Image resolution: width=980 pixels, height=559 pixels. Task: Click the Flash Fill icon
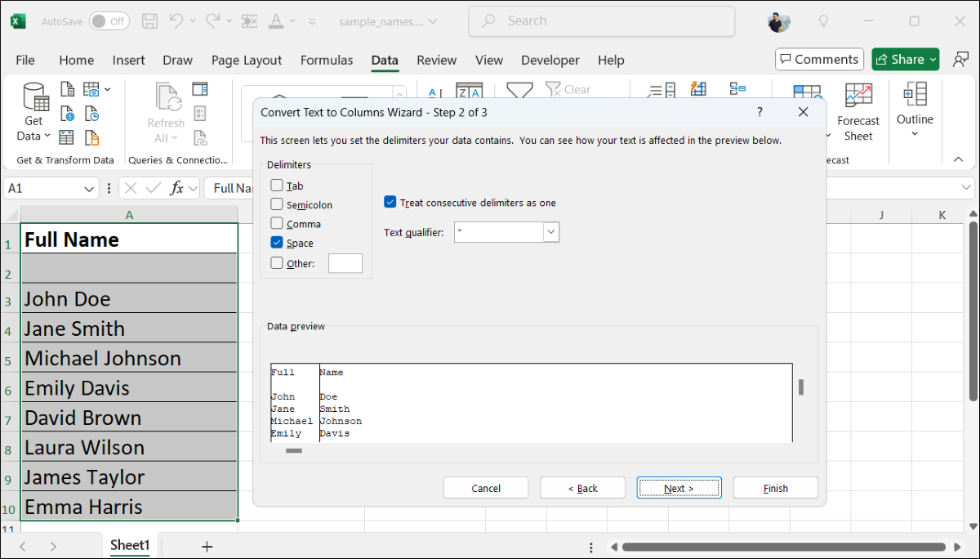point(698,88)
